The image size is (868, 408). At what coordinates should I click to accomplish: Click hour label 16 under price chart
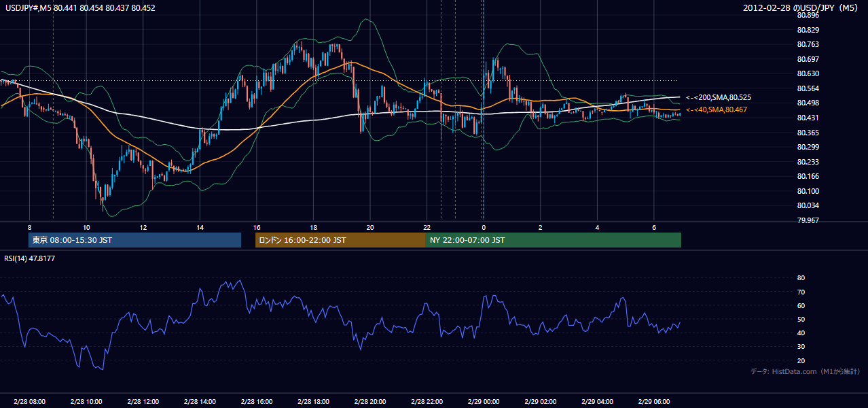click(x=257, y=227)
